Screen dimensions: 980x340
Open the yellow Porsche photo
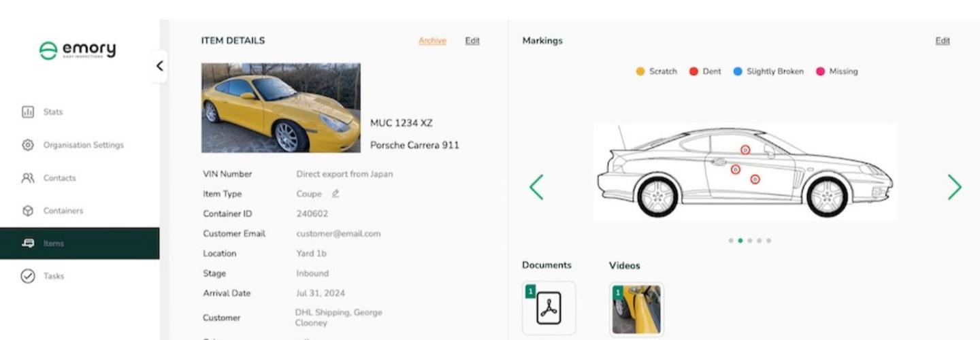pyautogui.click(x=281, y=108)
